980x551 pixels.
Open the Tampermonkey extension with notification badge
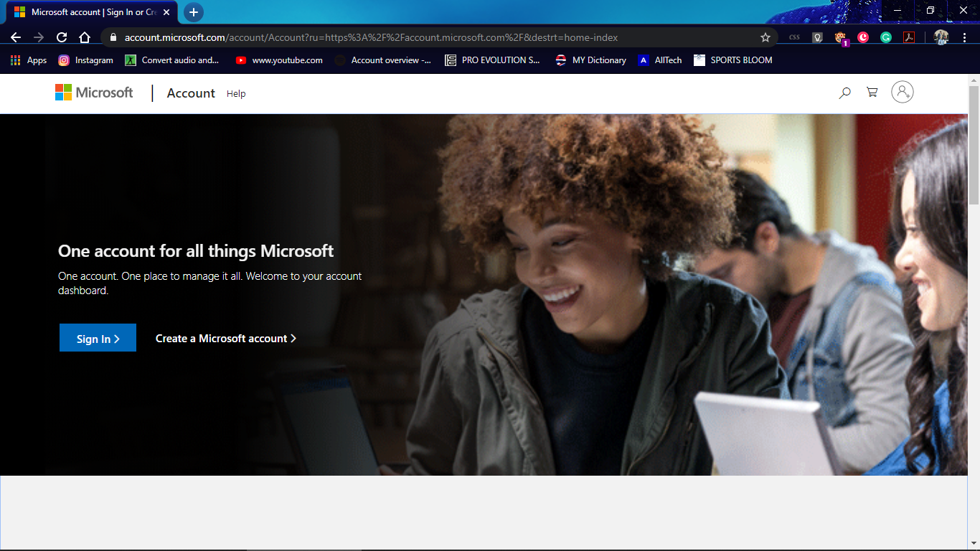coord(840,37)
